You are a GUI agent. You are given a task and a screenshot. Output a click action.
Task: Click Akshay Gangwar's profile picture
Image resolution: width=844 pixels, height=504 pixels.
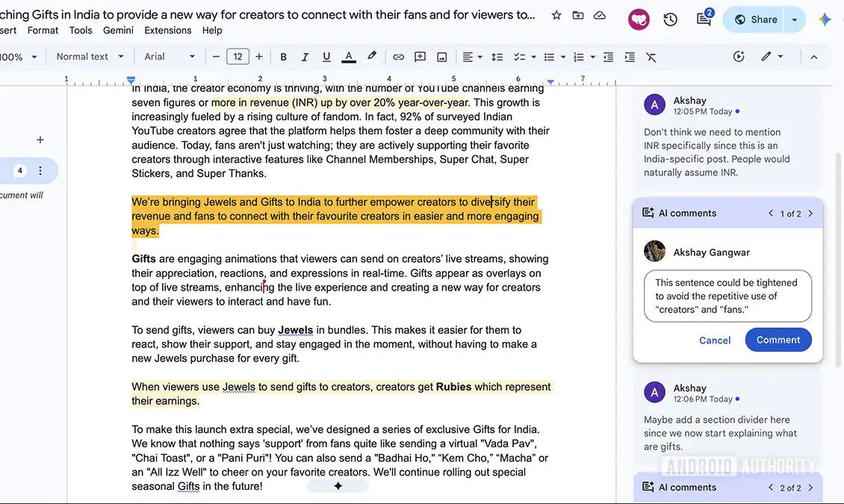tap(654, 251)
